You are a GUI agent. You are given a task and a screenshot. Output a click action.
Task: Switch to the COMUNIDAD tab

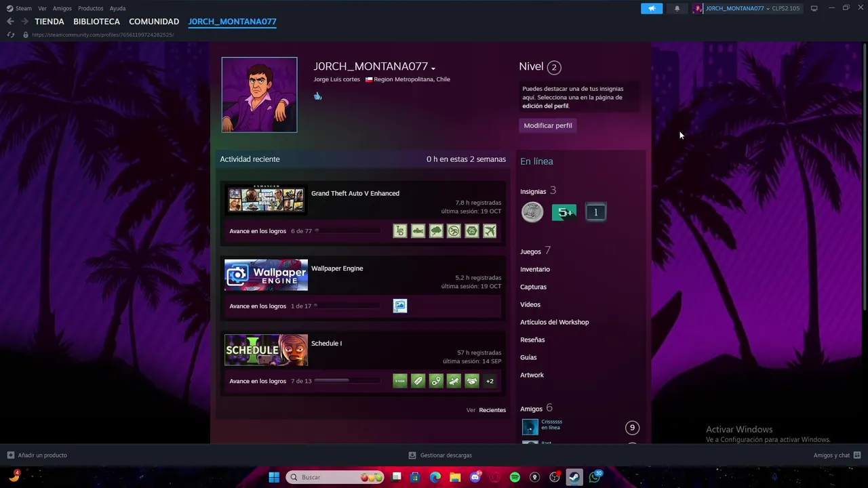click(154, 22)
